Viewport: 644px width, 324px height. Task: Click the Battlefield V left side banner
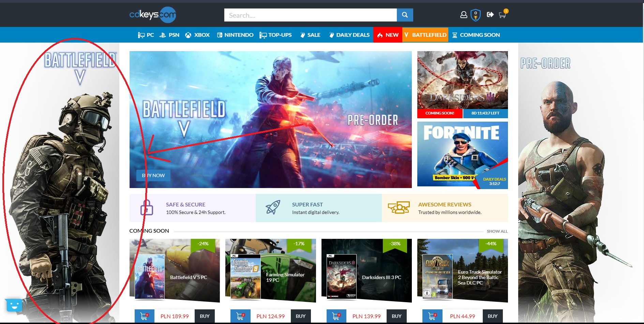point(60,182)
